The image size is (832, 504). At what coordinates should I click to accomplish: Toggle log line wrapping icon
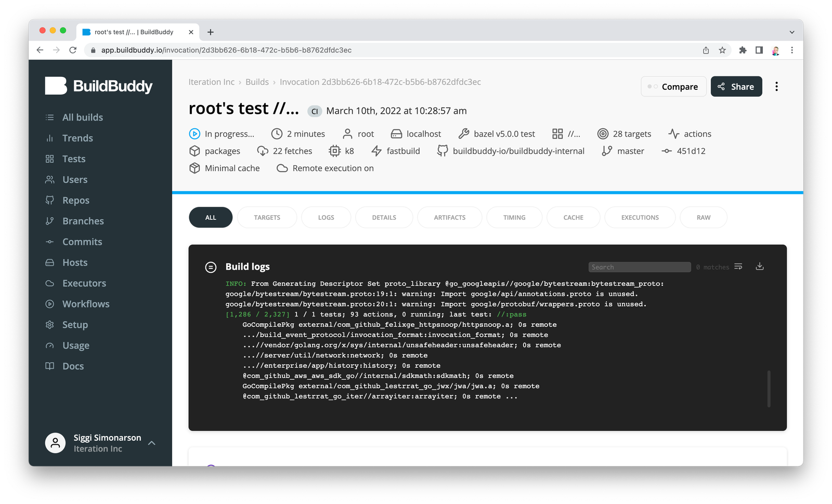738,267
